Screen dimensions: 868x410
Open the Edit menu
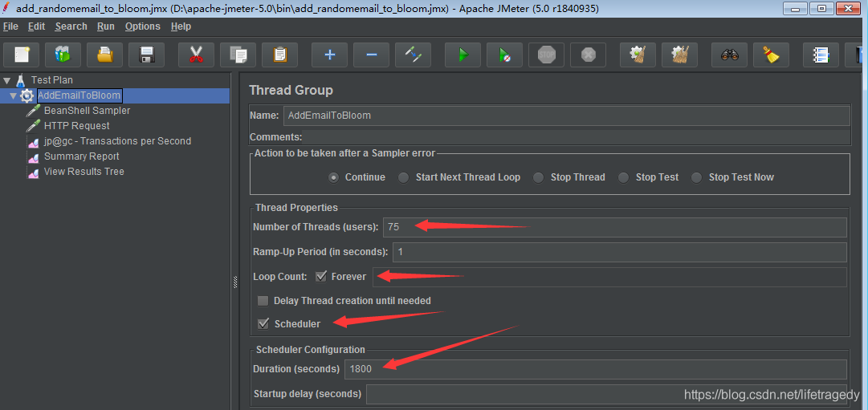tap(37, 26)
